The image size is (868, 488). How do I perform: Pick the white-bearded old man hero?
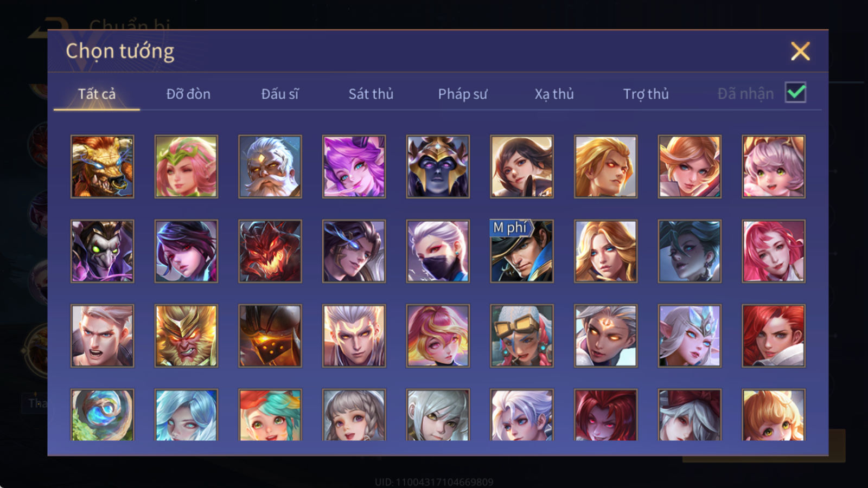pos(270,166)
